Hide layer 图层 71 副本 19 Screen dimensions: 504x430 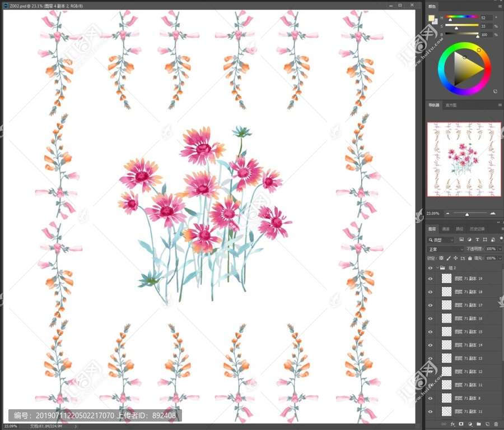tap(431, 279)
